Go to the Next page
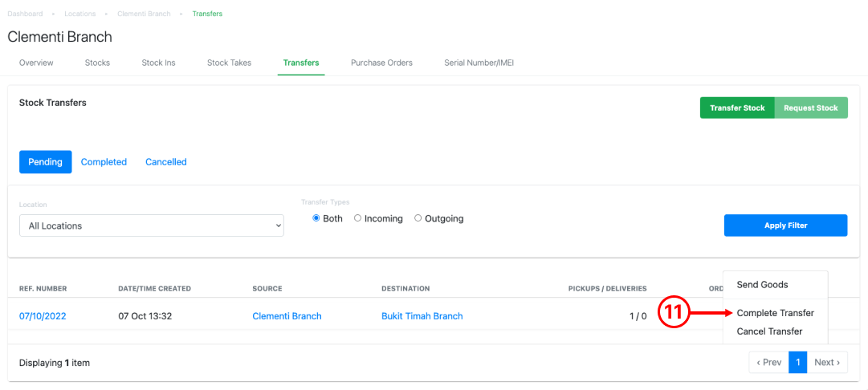This screenshot has width=868, height=390. [x=827, y=363]
